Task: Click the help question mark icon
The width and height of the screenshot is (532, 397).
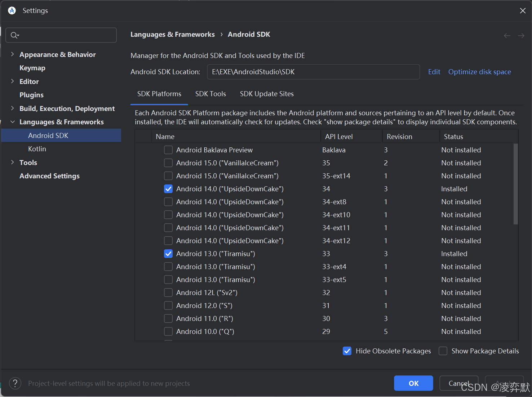Action: 15,383
